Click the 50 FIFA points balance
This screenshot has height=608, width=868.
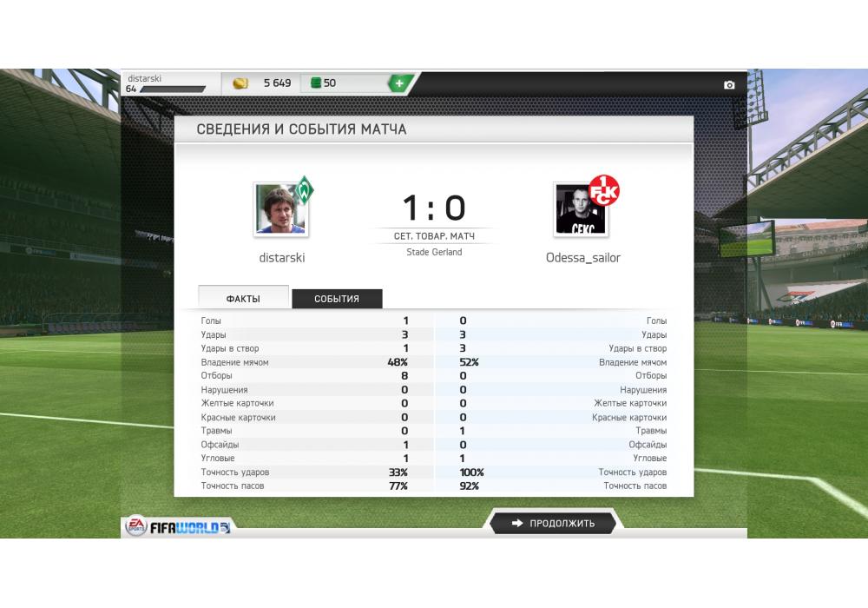pyautogui.click(x=330, y=83)
